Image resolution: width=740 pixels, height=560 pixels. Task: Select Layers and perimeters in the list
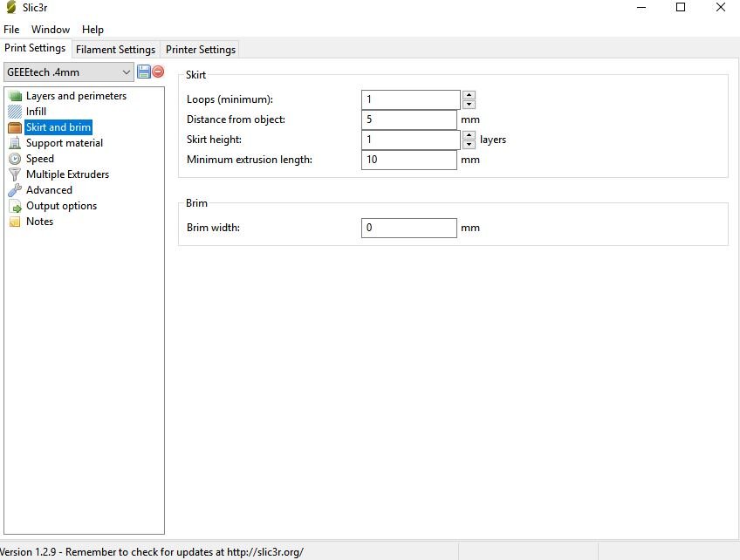[x=77, y=96]
